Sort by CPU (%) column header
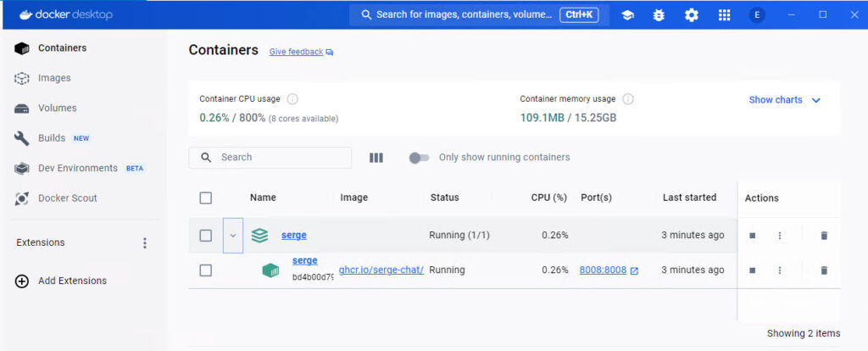 point(549,198)
